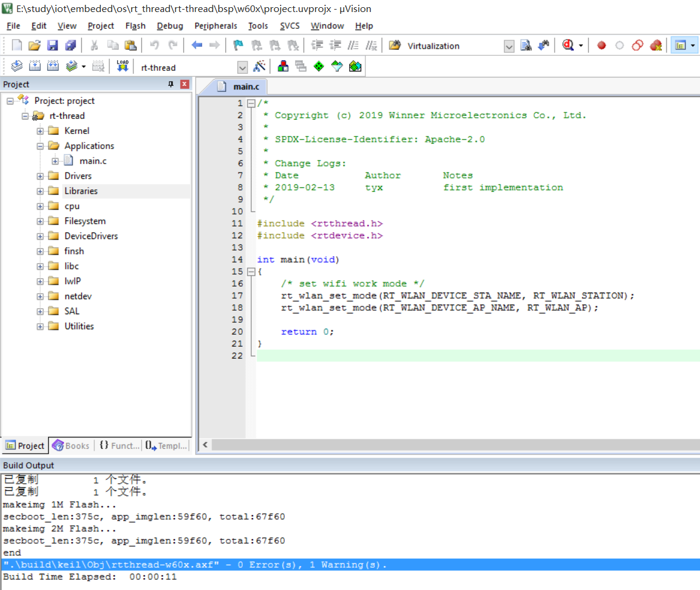Click the Rebuild all target files icon
This screenshot has height=590, width=700.
tap(53, 67)
